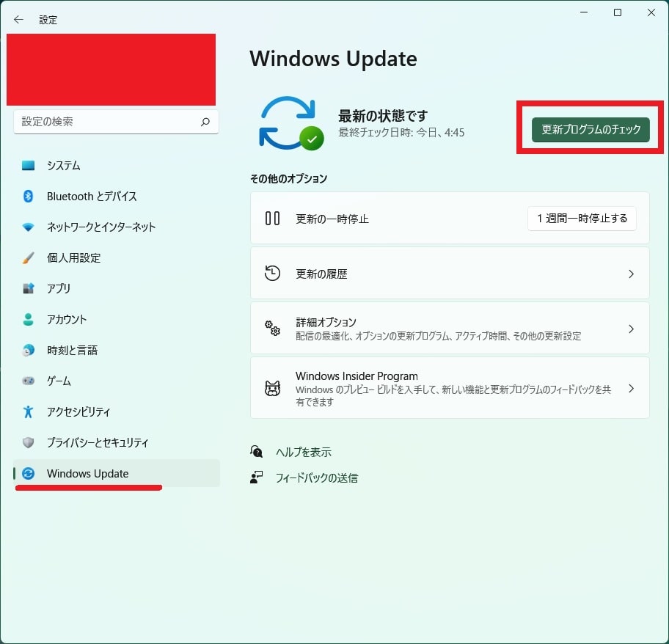The image size is (669, 644).
Task: Click the pause icon beside 更新の一時停止
Action: (272, 219)
